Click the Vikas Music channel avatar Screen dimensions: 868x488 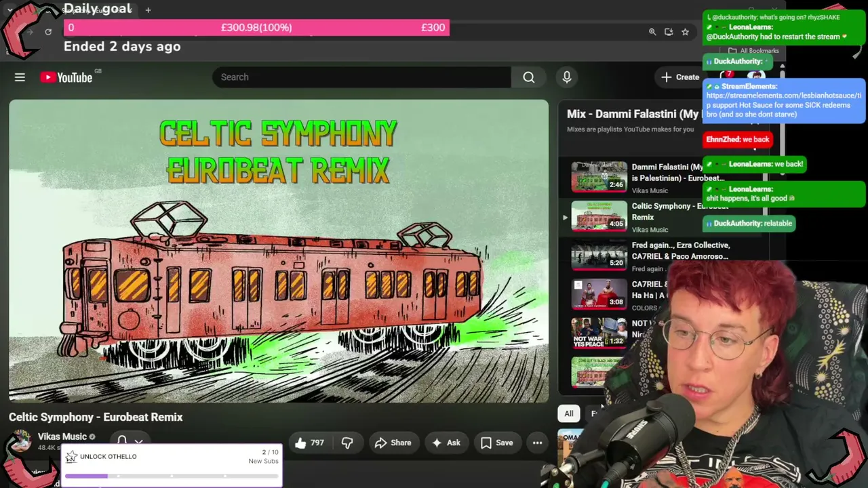(x=20, y=442)
